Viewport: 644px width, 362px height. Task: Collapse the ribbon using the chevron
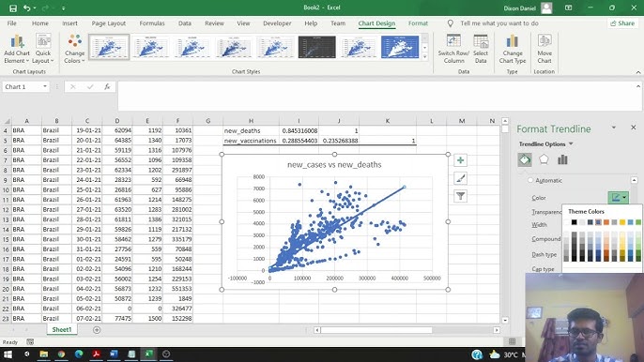click(x=638, y=72)
